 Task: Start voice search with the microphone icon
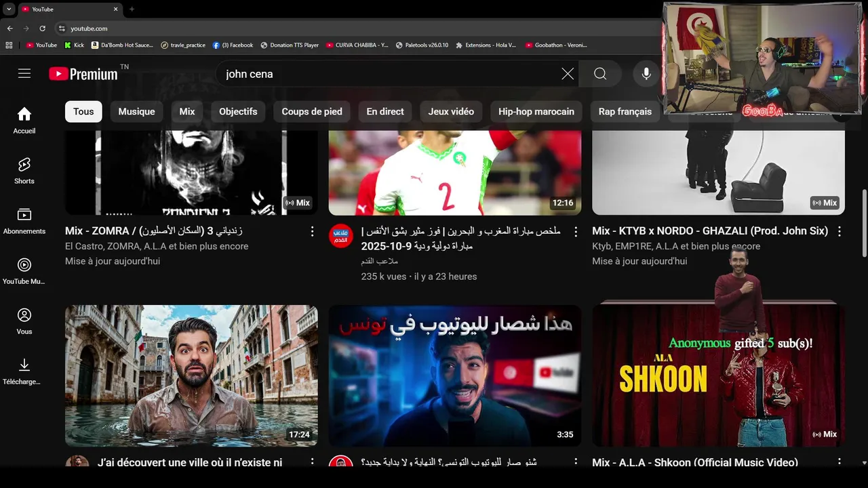click(646, 74)
